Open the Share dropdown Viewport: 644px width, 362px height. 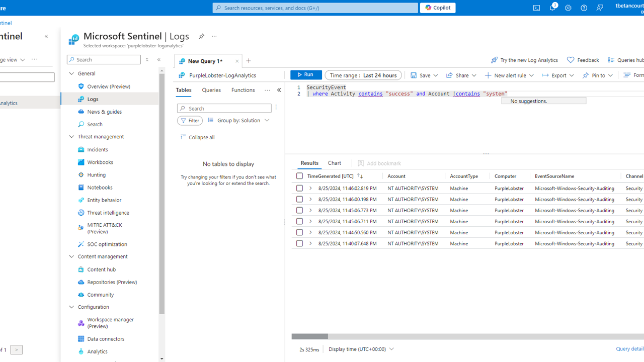461,75
